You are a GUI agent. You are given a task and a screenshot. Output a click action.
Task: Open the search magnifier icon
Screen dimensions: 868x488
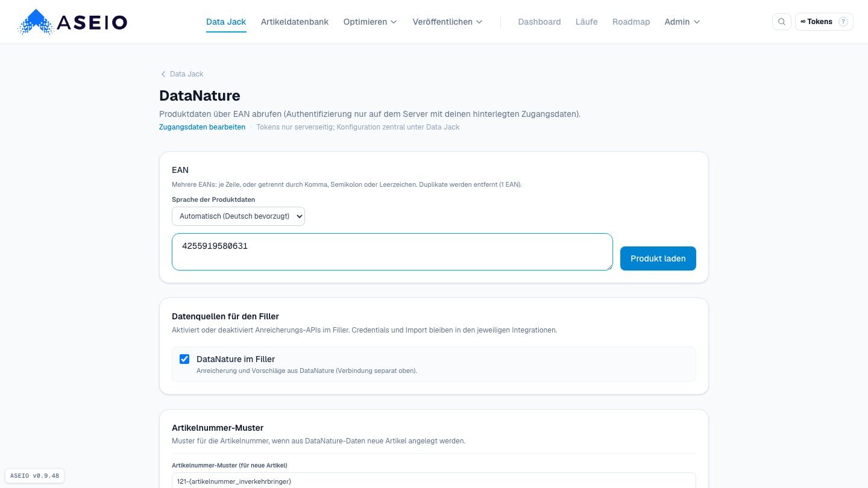(x=781, y=22)
